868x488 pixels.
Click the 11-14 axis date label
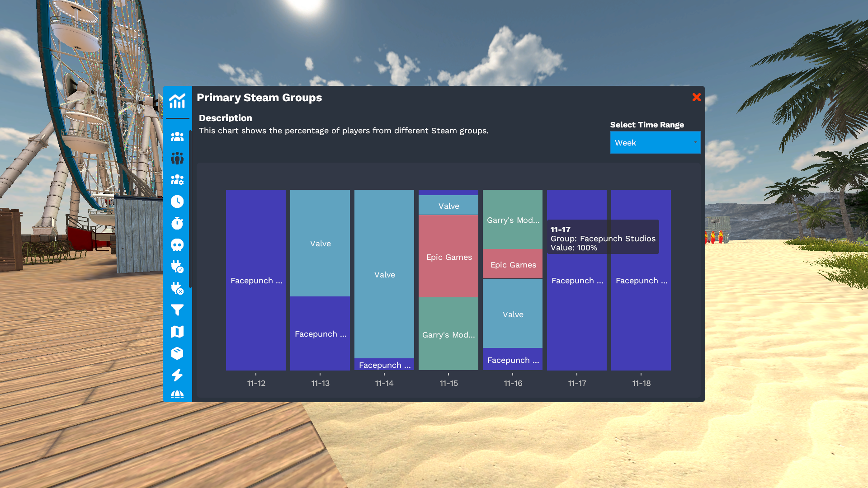click(384, 383)
